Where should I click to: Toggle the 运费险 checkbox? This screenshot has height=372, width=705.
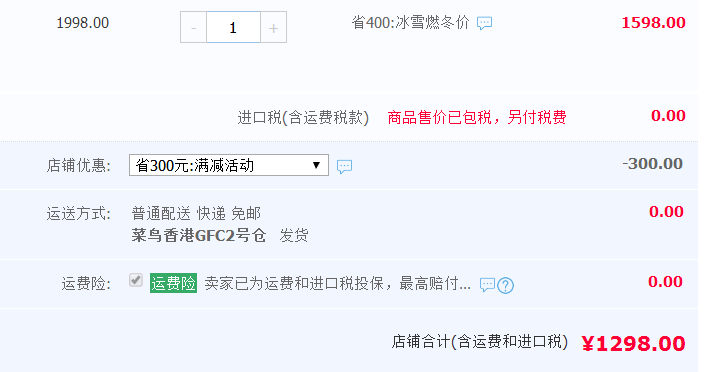136,280
